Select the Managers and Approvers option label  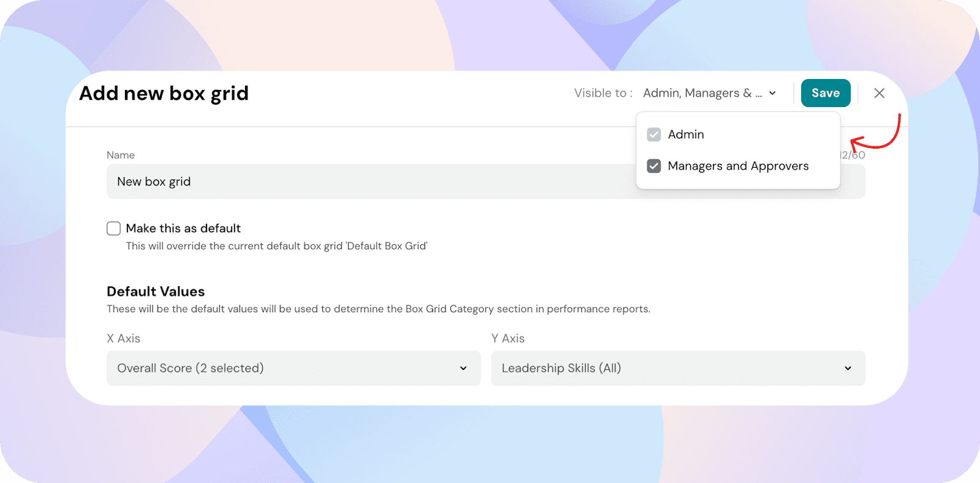(x=737, y=166)
